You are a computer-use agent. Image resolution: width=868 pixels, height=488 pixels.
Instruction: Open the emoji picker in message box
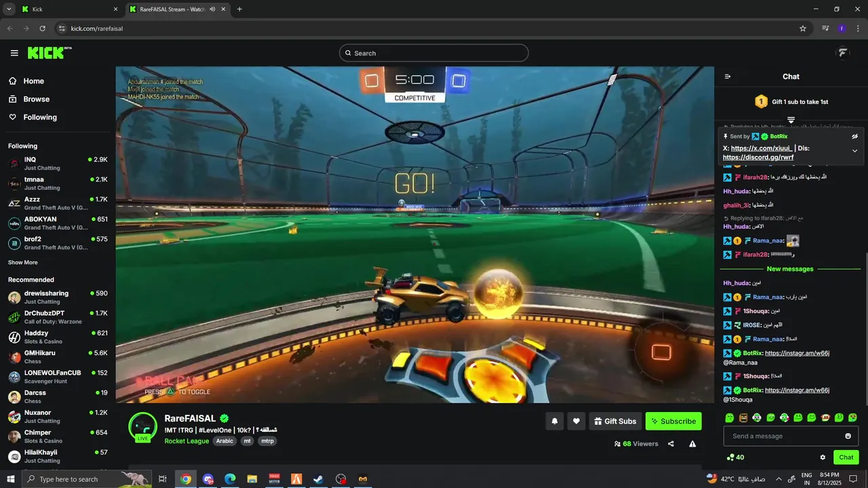click(848, 436)
